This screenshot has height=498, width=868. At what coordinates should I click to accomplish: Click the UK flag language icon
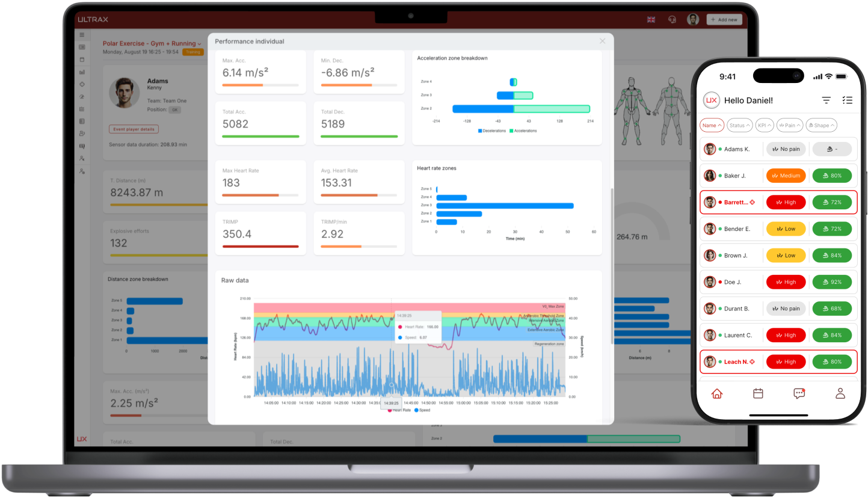[x=650, y=19]
